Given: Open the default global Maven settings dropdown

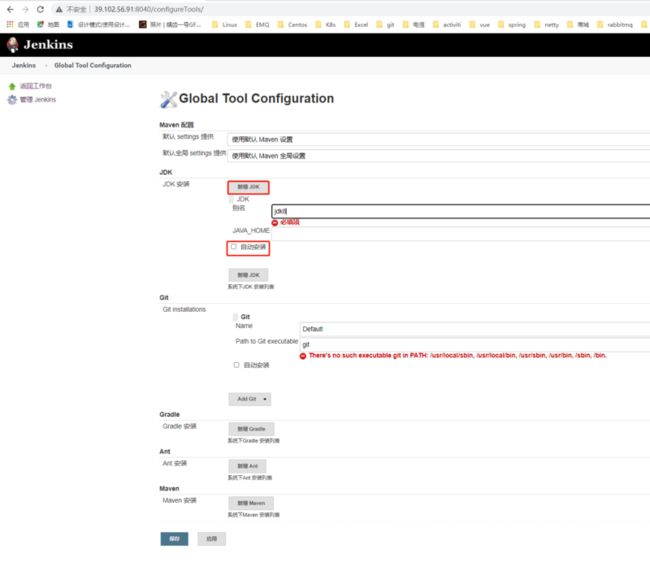Looking at the screenshot, I should 439,156.
